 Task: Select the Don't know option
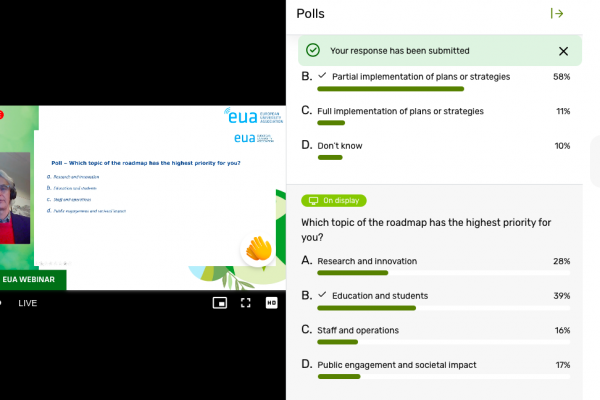click(340, 146)
